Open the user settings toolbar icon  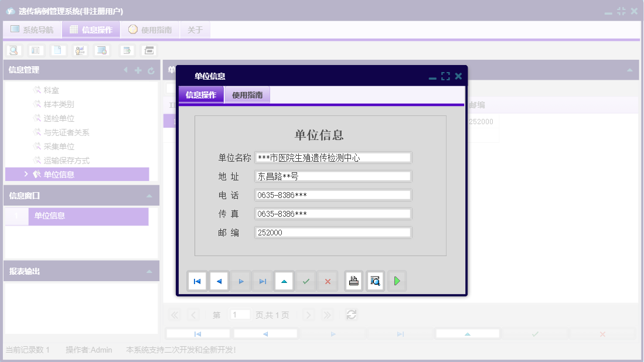click(x=80, y=50)
